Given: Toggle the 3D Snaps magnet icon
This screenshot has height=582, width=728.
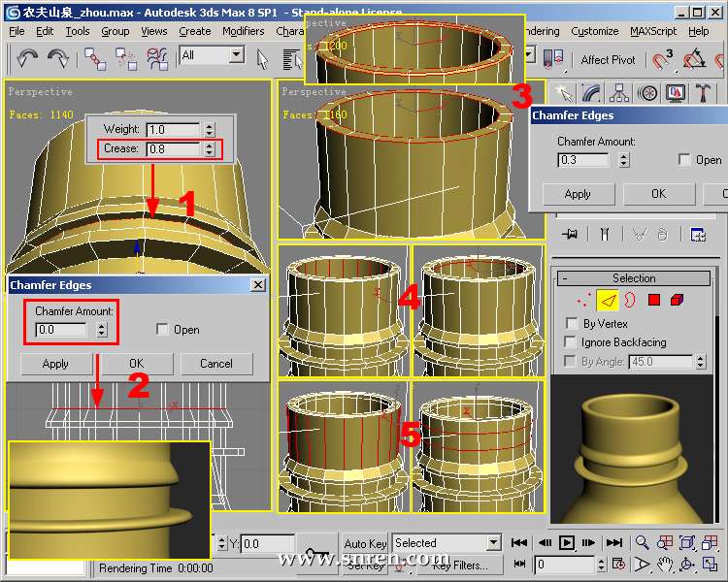Looking at the screenshot, I should click(x=663, y=59).
